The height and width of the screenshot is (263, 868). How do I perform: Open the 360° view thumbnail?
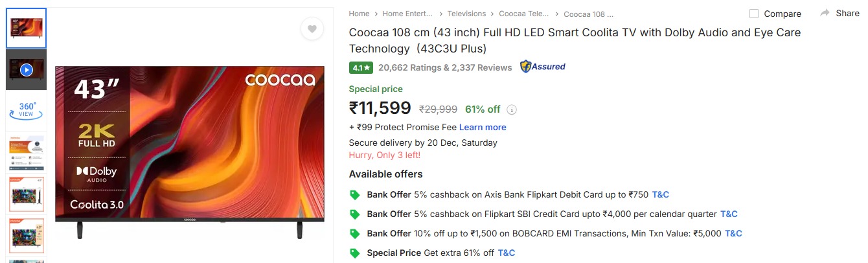27,110
